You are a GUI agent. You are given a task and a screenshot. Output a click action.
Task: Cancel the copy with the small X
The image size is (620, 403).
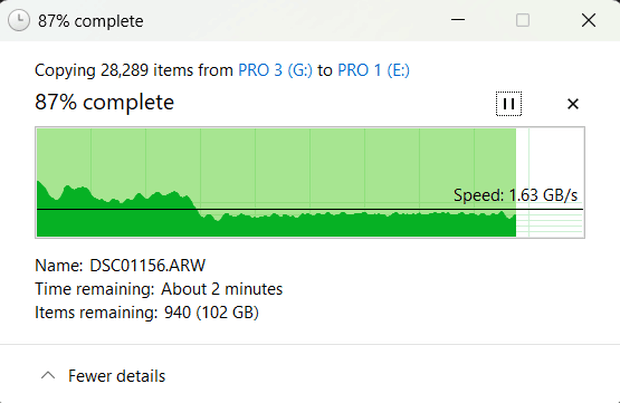[573, 104]
